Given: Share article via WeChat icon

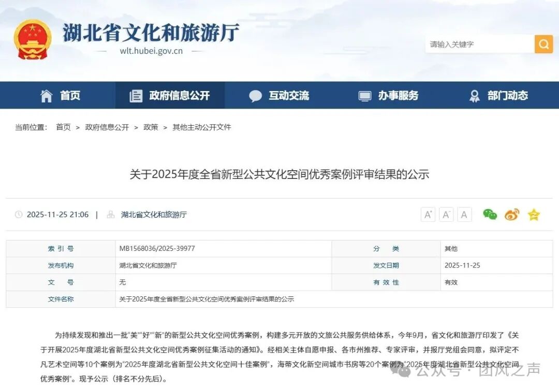Looking at the screenshot, I should click(x=490, y=215).
